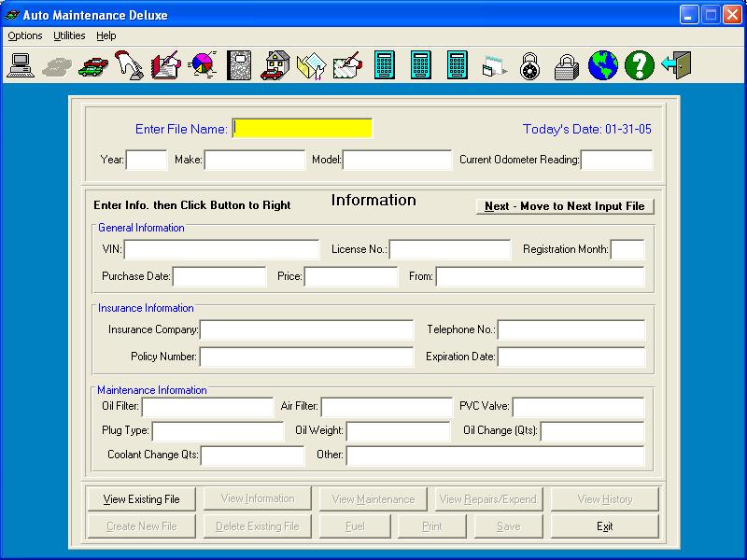747x560 pixels.
Task: Click the View Repairs/Expend button
Action: click(488, 499)
